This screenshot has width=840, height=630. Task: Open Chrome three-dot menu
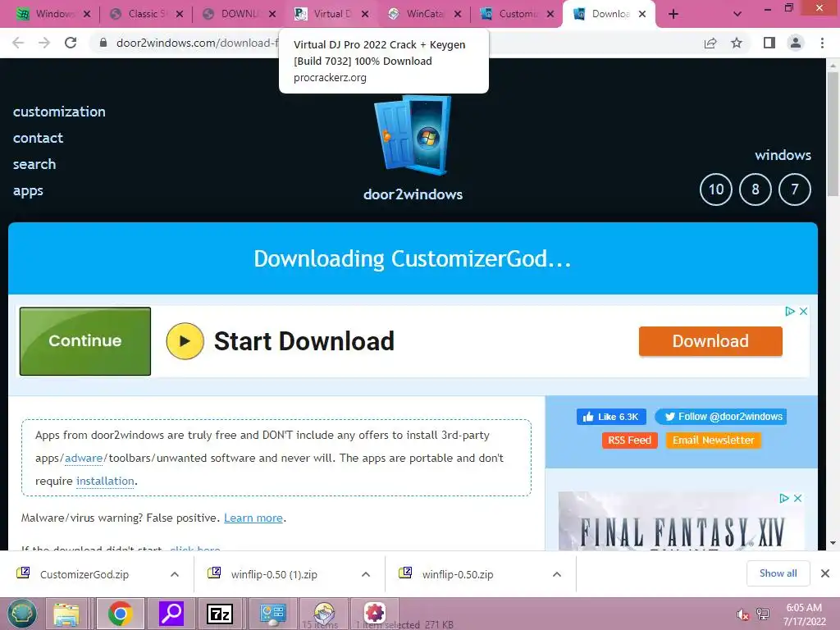(x=822, y=43)
